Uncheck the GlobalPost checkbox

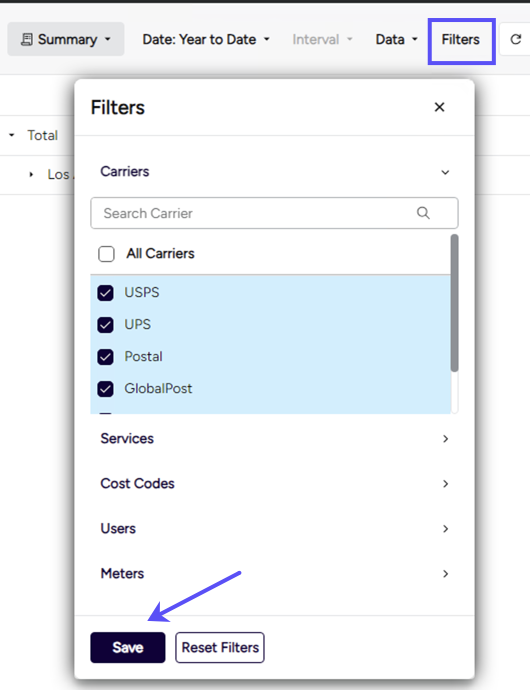pos(105,389)
